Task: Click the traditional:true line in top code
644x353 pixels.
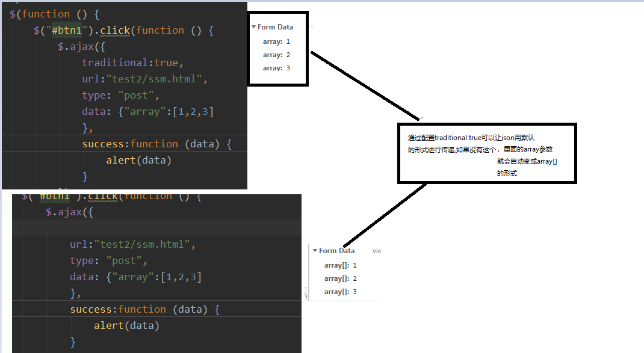Action: pos(132,63)
